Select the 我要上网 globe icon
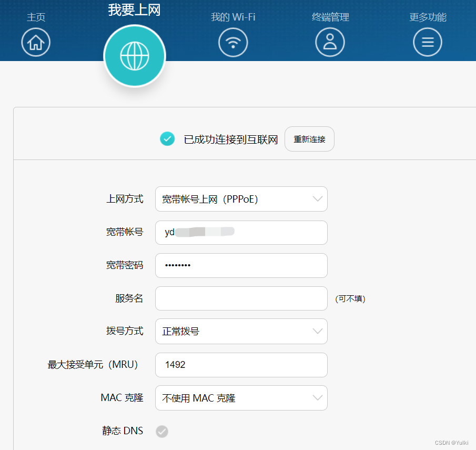The image size is (476, 450). click(135, 55)
